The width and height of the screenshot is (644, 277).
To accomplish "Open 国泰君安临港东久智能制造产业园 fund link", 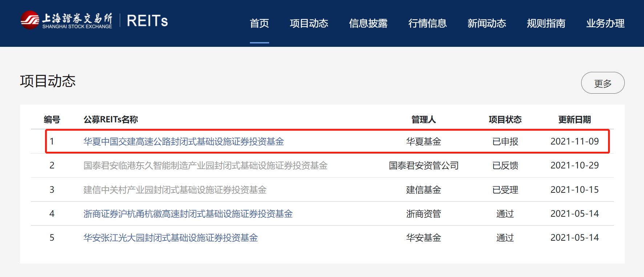I will 206,166.
